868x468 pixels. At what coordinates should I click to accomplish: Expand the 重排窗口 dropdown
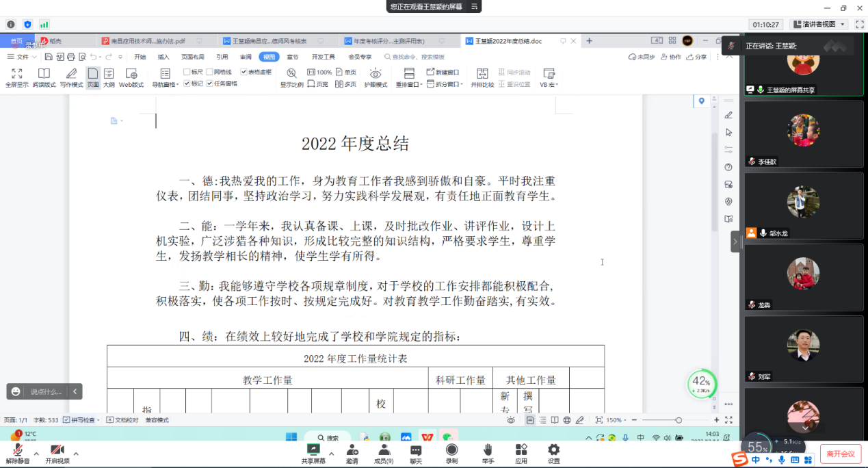tap(421, 85)
